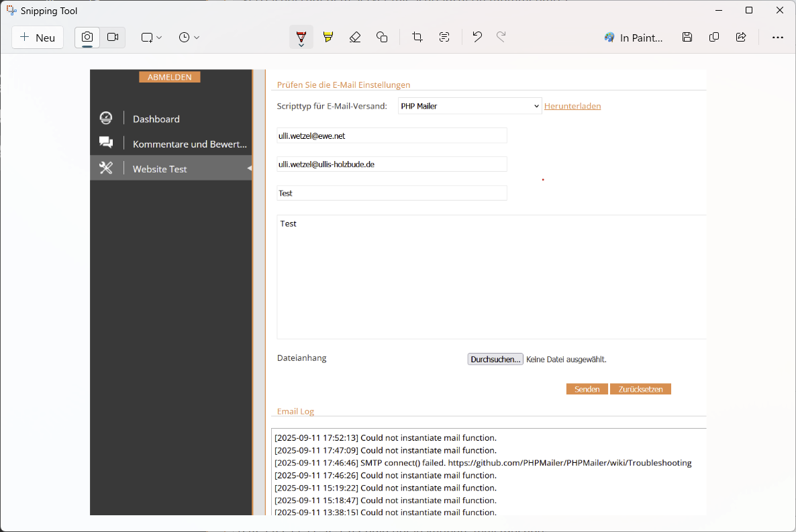This screenshot has width=796, height=532.
Task: Switch to video recording mode
Action: [113, 38]
